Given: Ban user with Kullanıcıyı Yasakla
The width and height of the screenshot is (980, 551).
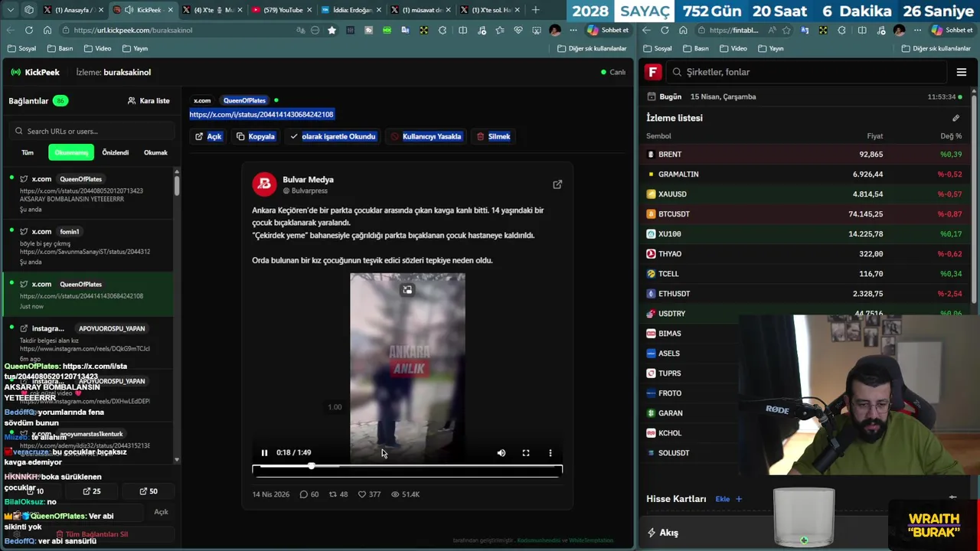Looking at the screenshot, I should pyautogui.click(x=426, y=136).
